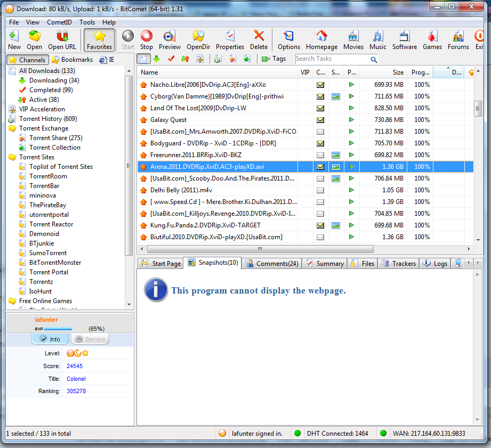Open the Help menu
The height and width of the screenshot is (448, 491).
click(109, 22)
